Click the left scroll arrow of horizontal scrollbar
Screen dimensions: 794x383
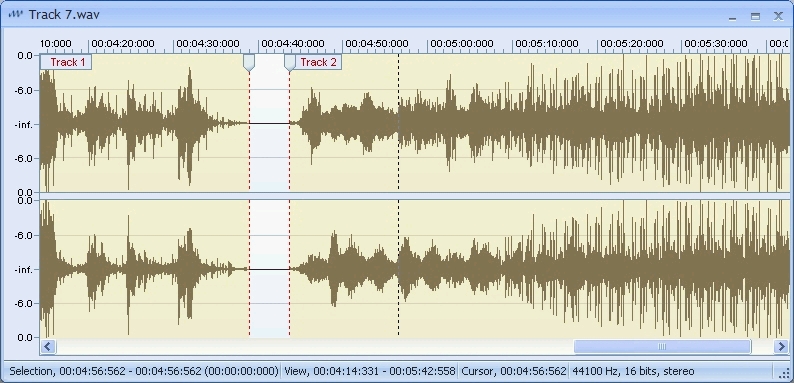[x=48, y=347]
